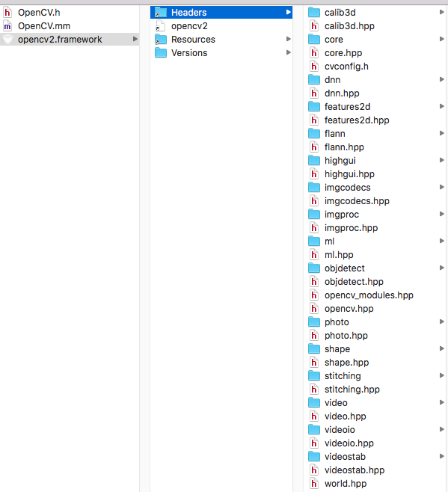
Task: Click the OpenCV.mm file icon
Action: 7,26
